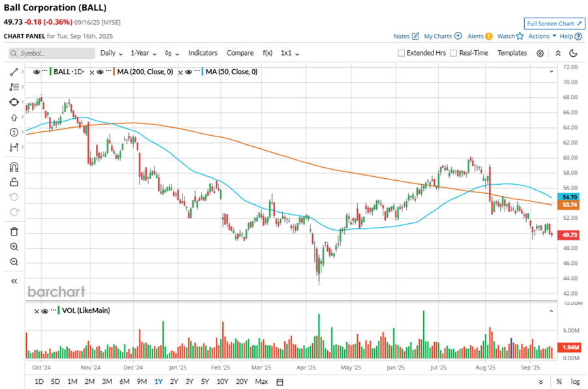The height and width of the screenshot is (389, 588).
Task: Switch range to 5D
Action: click(x=55, y=382)
